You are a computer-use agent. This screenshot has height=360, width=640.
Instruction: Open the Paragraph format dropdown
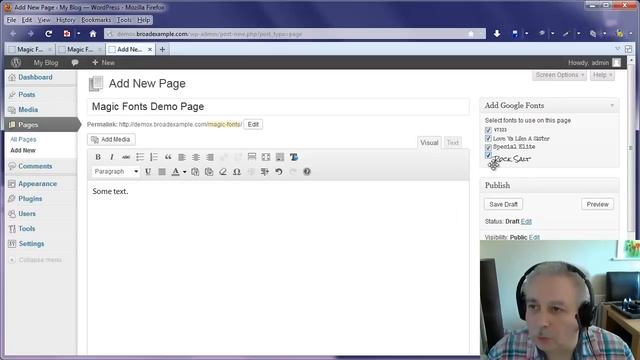click(116, 172)
